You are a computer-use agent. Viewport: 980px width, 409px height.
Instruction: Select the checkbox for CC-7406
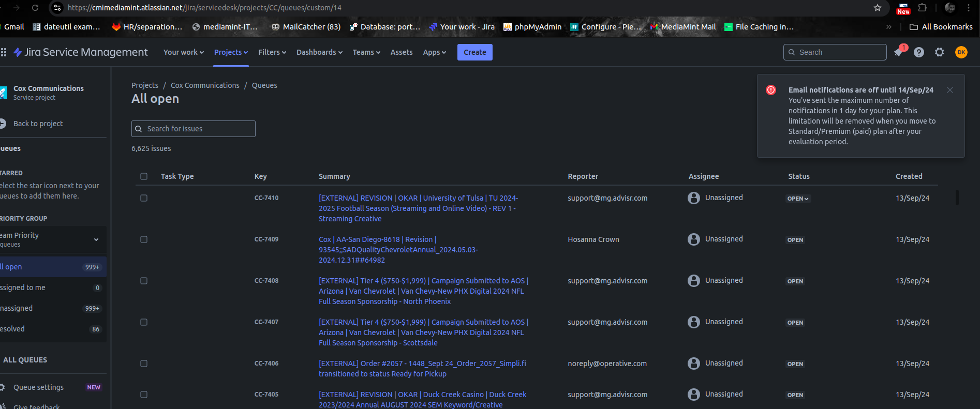(144, 363)
